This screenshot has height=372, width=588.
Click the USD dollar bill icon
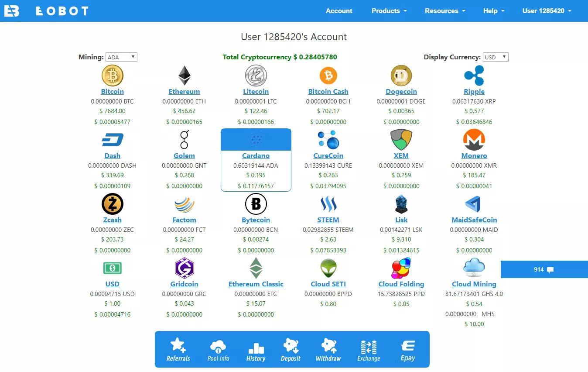[113, 268]
